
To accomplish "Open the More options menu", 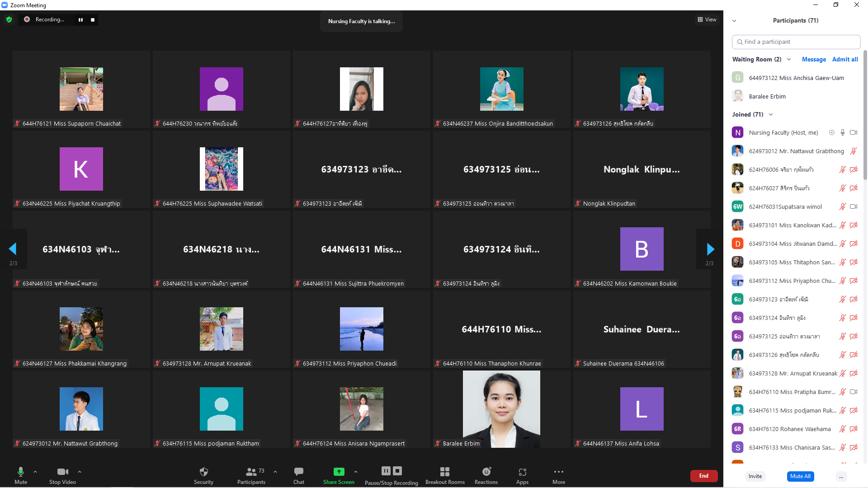I will (x=558, y=472).
